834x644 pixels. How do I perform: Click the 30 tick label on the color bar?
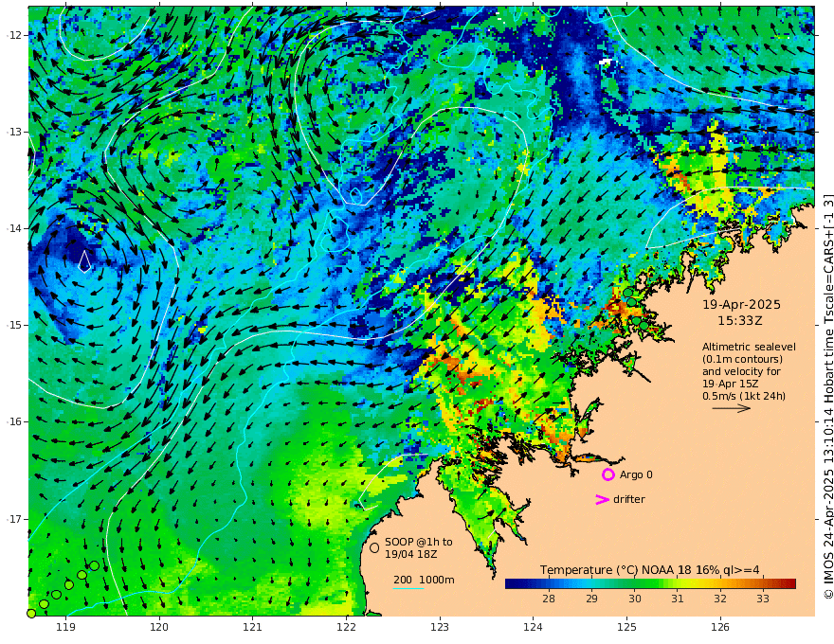coord(635,599)
